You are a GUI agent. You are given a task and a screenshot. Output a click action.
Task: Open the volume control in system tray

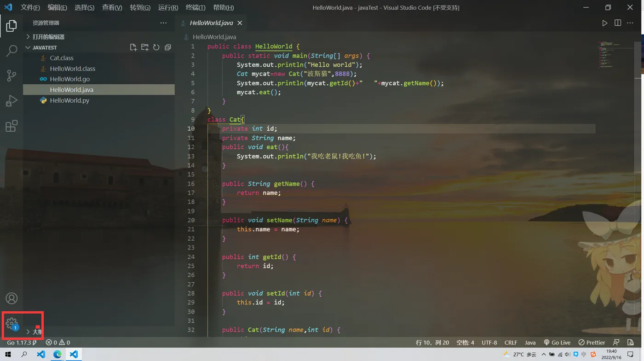(x=568, y=355)
